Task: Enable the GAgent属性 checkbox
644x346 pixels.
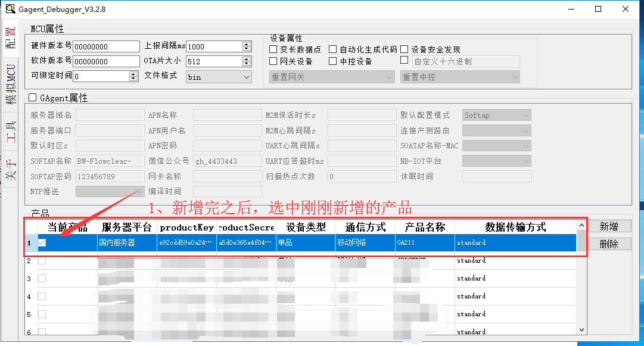Action: (33, 98)
